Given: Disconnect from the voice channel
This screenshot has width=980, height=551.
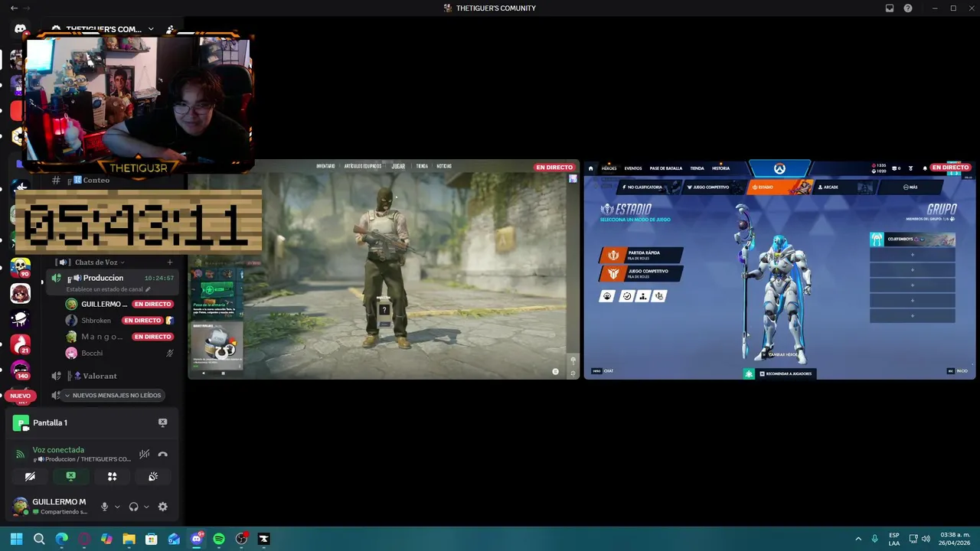Looking at the screenshot, I should tap(162, 454).
